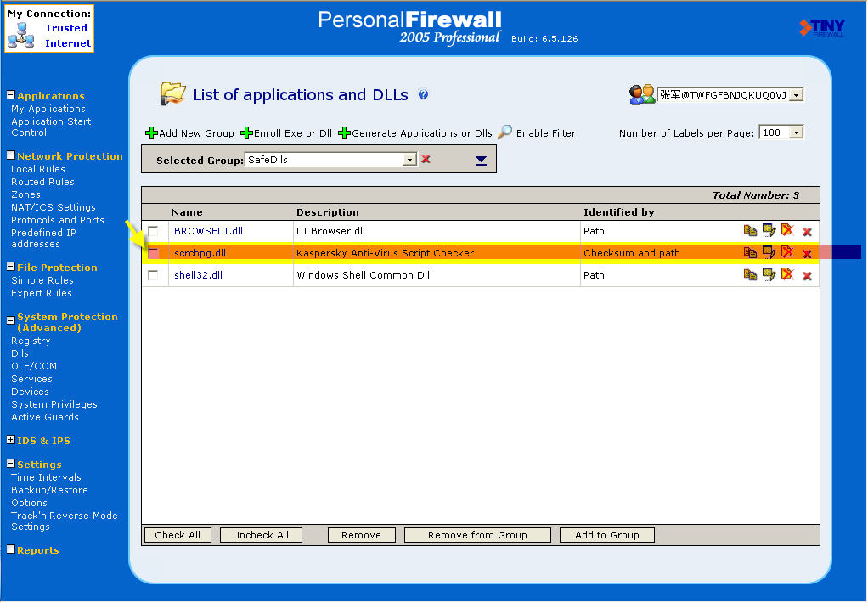Image resolution: width=868 pixels, height=603 pixels.
Task: Collapse the Network Protection section
Action: 10,155
